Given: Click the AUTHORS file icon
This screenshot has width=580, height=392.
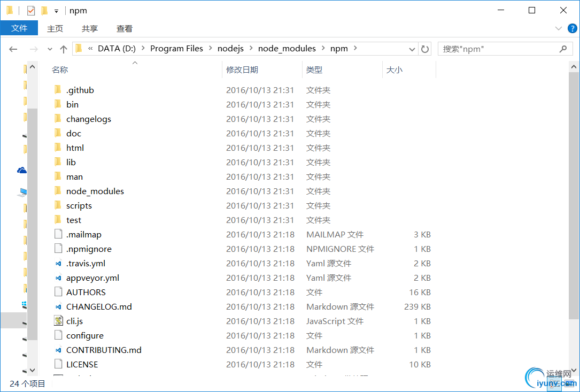Looking at the screenshot, I should (x=58, y=292).
